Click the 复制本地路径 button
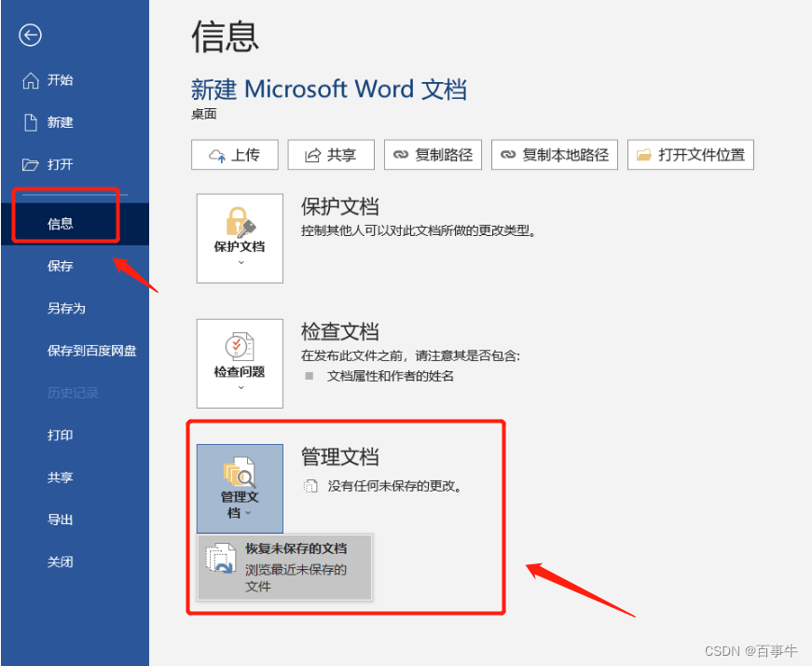This screenshot has width=812, height=666. point(555,155)
